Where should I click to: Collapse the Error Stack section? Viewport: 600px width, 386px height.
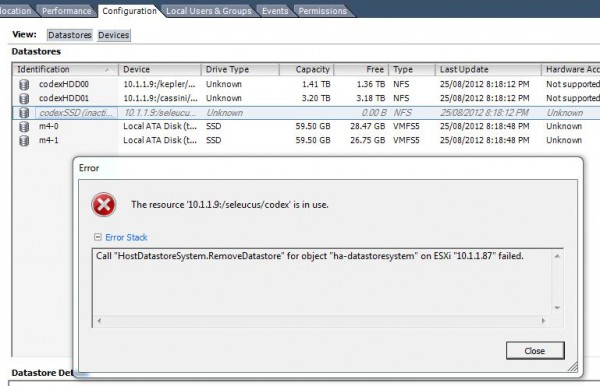tap(98, 237)
